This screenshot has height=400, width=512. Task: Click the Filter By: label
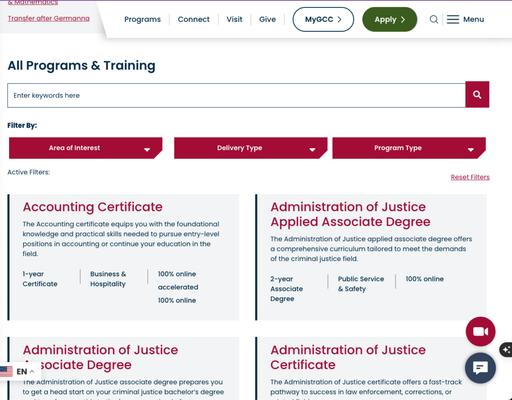coord(22,125)
